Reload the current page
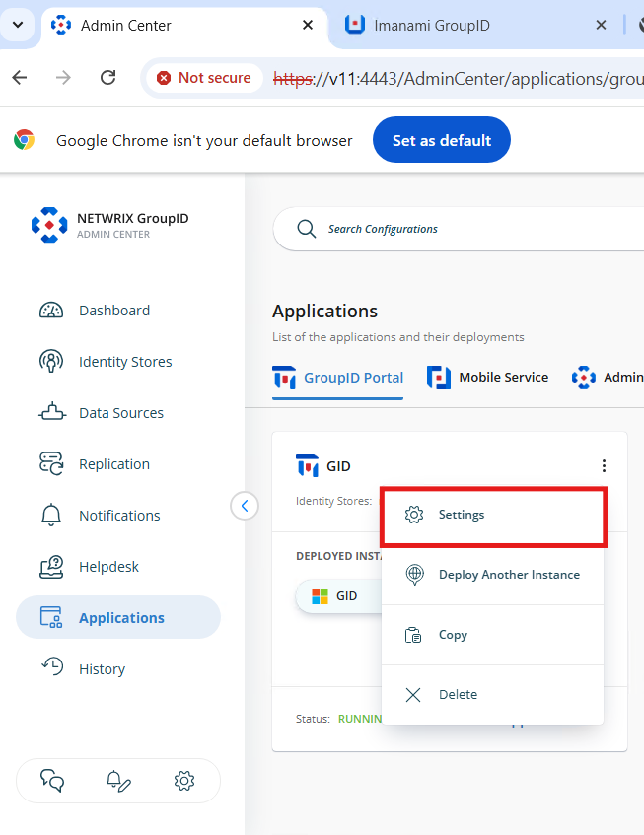644x835 pixels. 107,77
